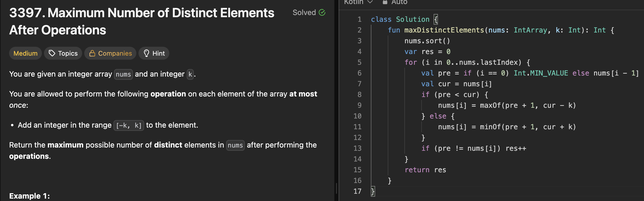The width and height of the screenshot is (644, 201).
Task: Click the Topics tag icon
Action: tap(52, 53)
